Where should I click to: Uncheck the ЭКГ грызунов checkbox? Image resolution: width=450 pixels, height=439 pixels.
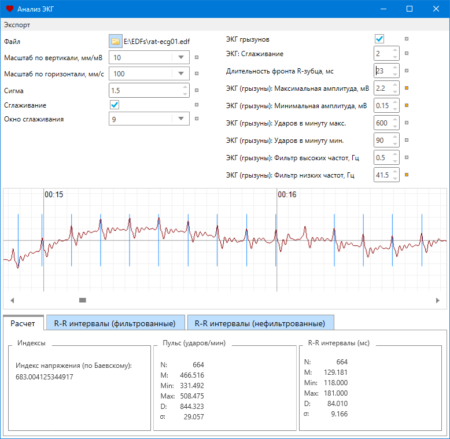tap(379, 39)
